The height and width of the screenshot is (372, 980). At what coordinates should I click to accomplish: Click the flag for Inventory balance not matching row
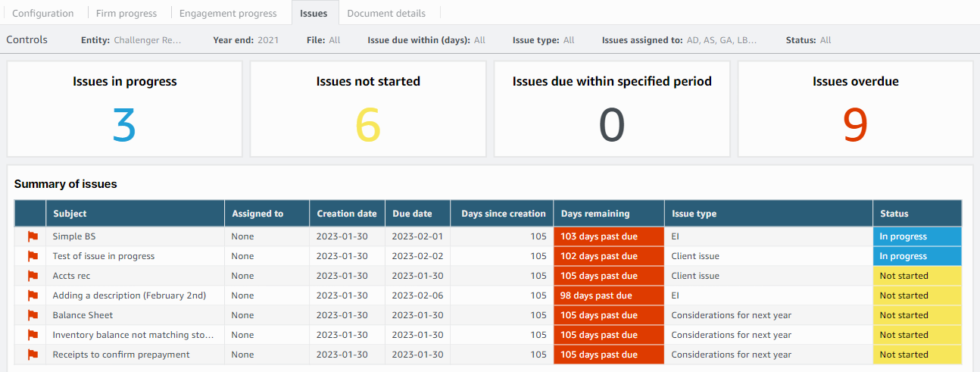33,335
